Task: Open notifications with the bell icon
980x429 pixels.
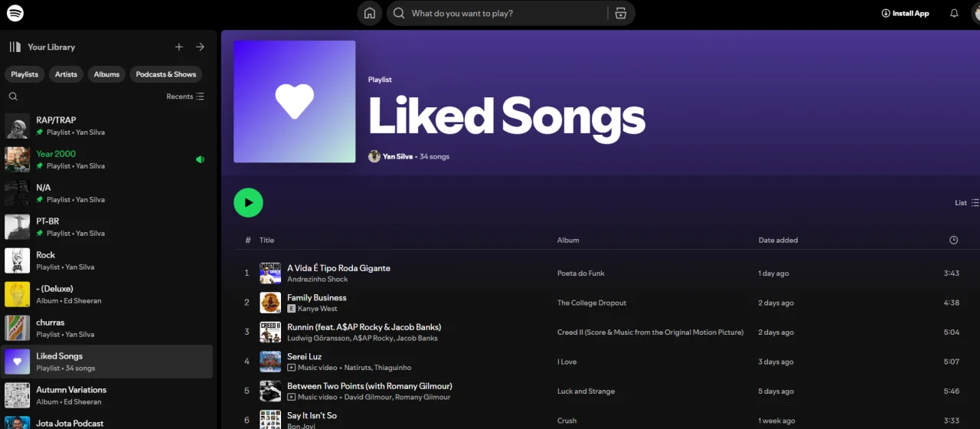Action: click(954, 13)
